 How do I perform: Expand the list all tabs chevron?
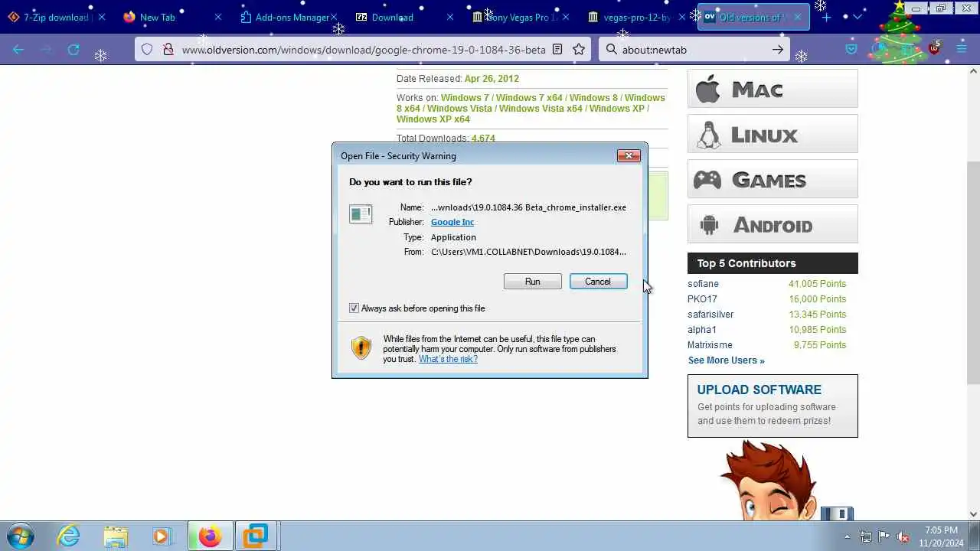click(x=857, y=17)
